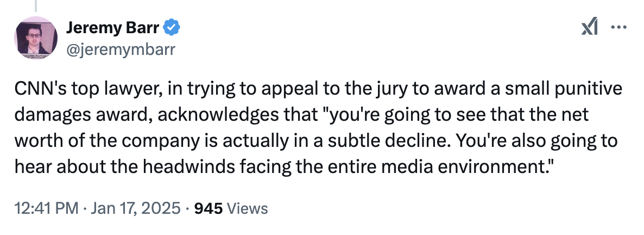Image resolution: width=644 pixels, height=235 pixels.
Task: Click the Jeremy Barr display name
Action: coord(113,26)
